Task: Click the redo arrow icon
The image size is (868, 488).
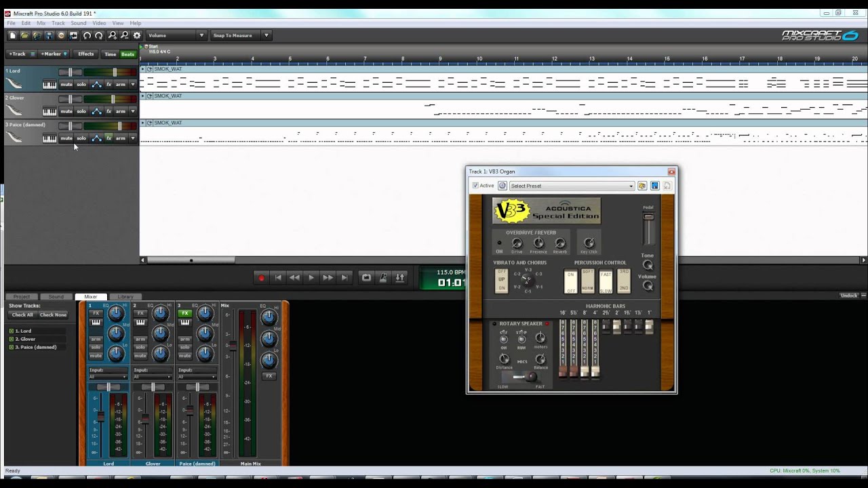Action: 99,35
